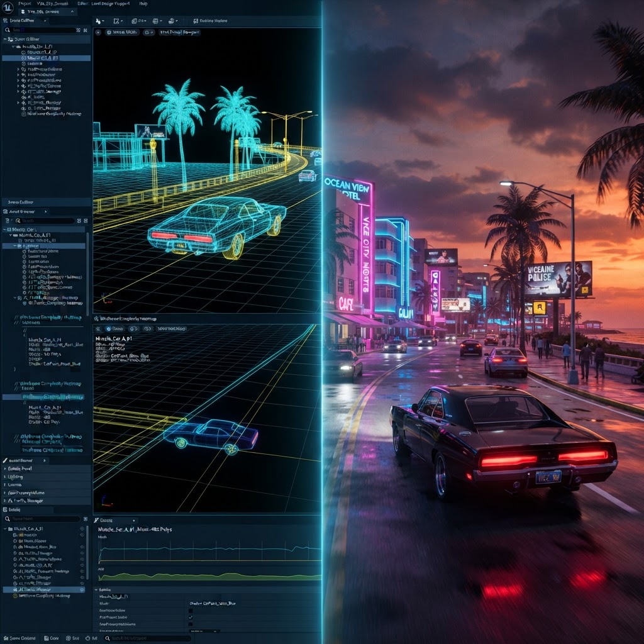Image resolution: width=644 pixels, height=644 pixels.
Task: Click the round options button in upper viewport corner
Action: click(97, 33)
